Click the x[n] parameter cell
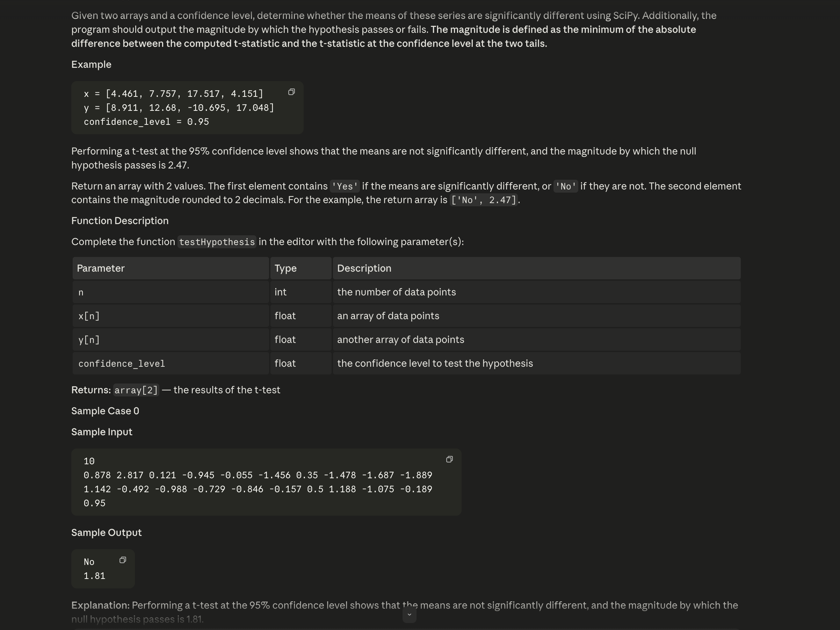840x630 pixels. click(x=171, y=316)
